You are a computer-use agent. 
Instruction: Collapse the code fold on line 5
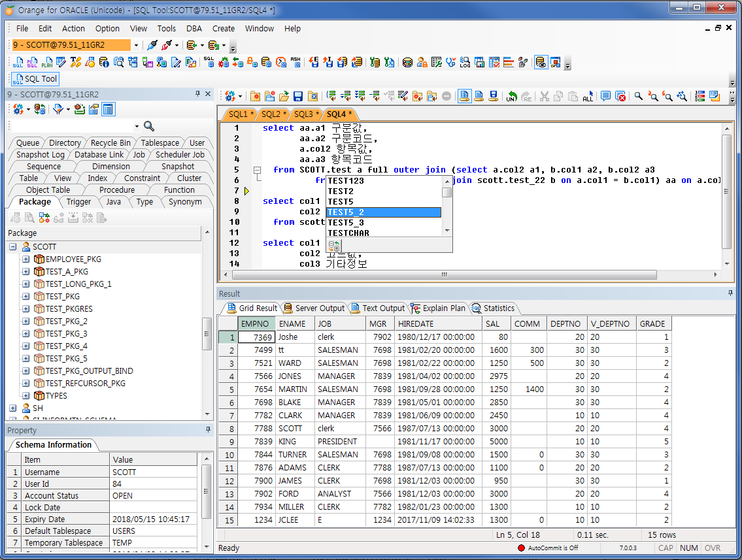(x=257, y=170)
